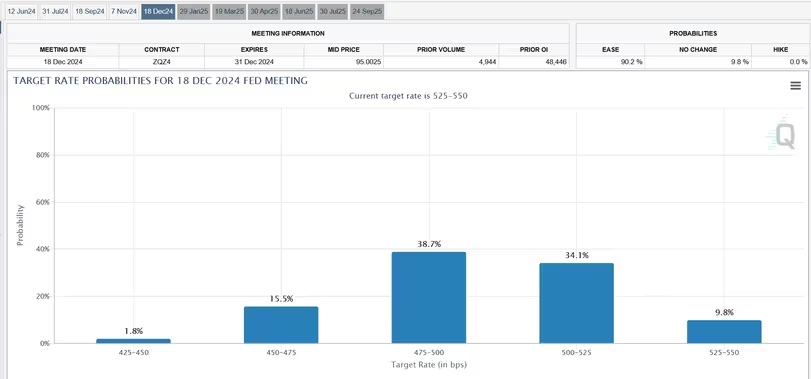Viewport: 811px width, 379px height.
Task: Switch to the 19 Mar25 tab
Action: [229, 11]
